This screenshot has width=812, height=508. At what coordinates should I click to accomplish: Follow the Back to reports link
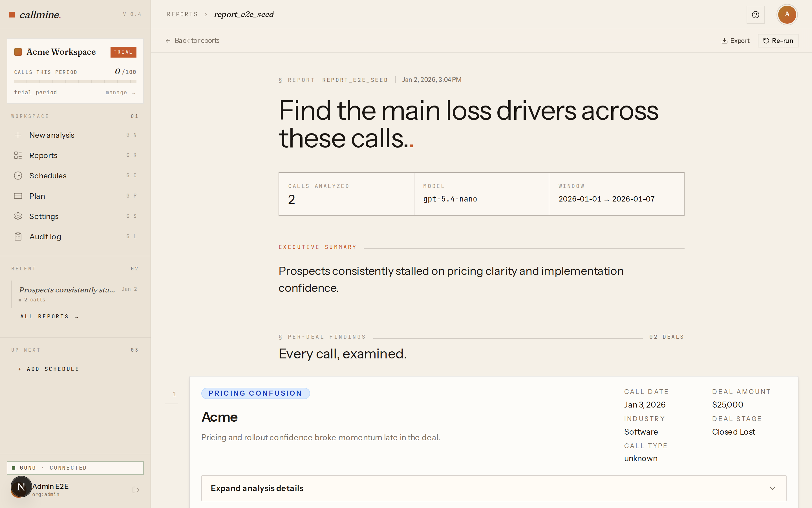(x=192, y=41)
